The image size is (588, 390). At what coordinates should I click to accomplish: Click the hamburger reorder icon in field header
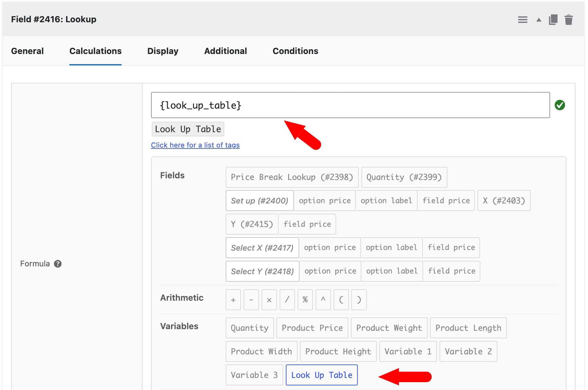click(523, 20)
